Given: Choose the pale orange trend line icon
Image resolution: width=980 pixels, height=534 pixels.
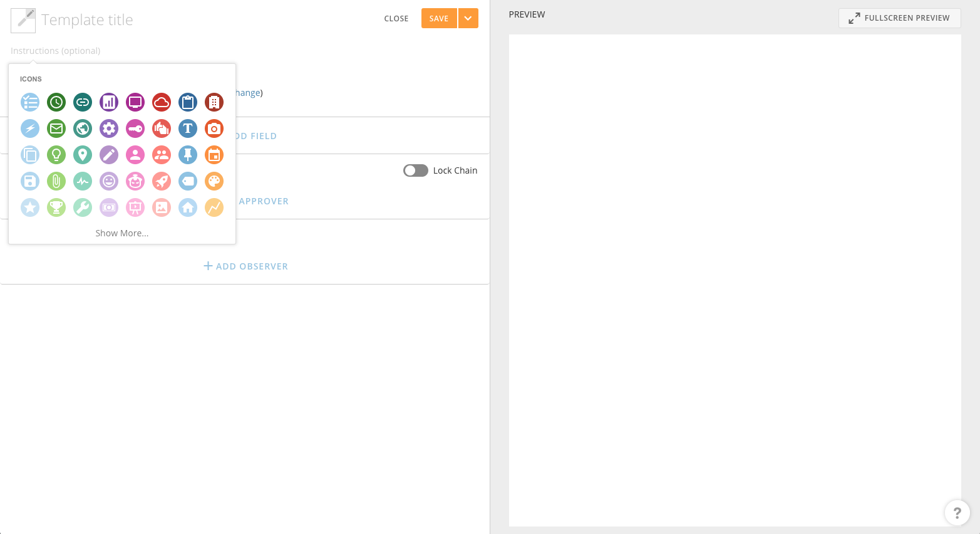Looking at the screenshot, I should pyautogui.click(x=214, y=207).
